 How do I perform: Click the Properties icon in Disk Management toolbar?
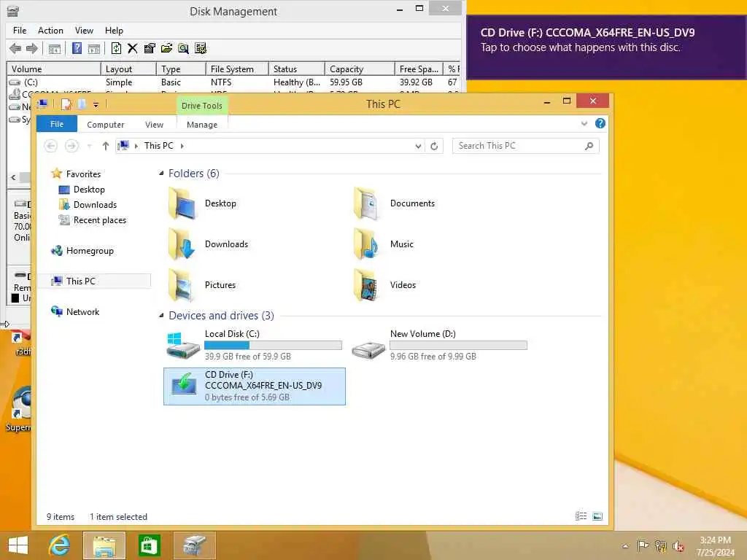150,48
